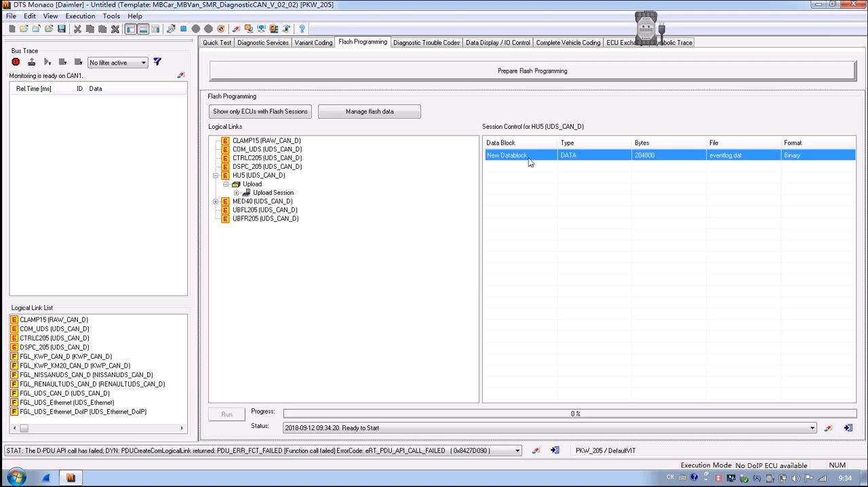Screen dimensions: 868x487
Task: Click Show only ECUs with Flash Sessions
Action: point(260,111)
